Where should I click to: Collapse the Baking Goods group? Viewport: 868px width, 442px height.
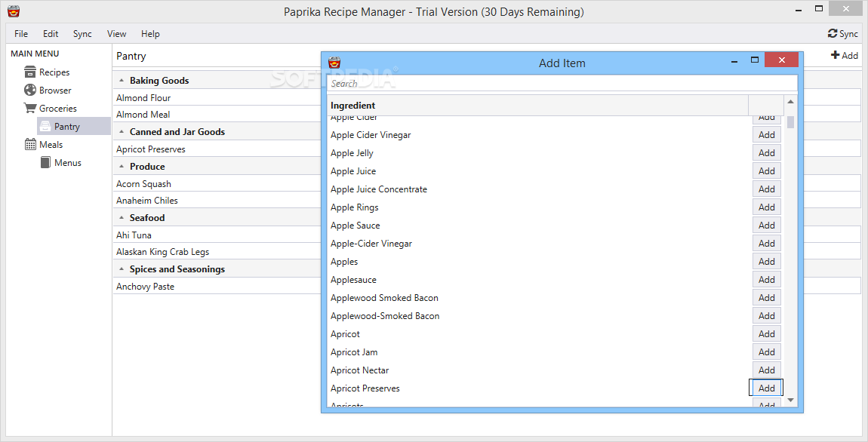(x=122, y=80)
